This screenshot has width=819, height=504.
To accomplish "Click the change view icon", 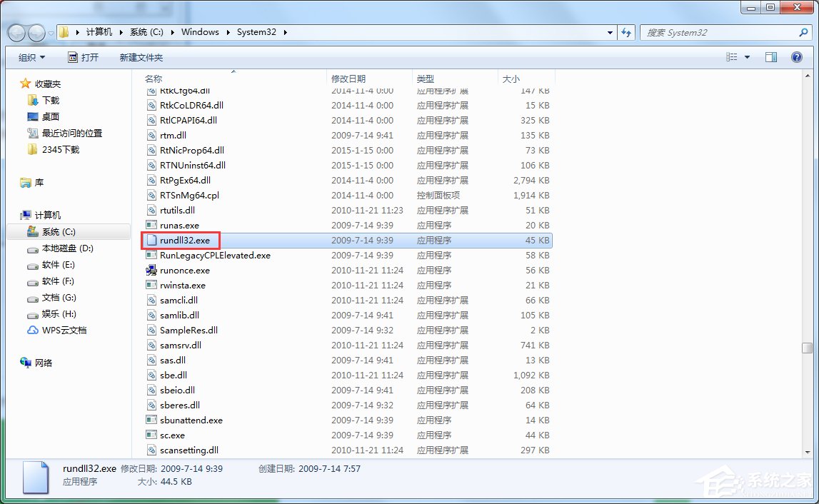I will pyautogui.click(x=733, y=56).
